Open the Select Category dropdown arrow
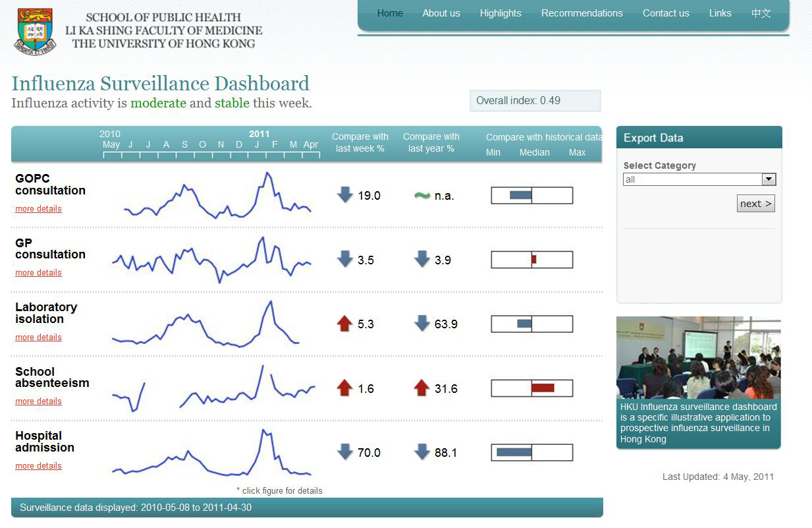Screen dimensions: 812x528 pos(769,179)
